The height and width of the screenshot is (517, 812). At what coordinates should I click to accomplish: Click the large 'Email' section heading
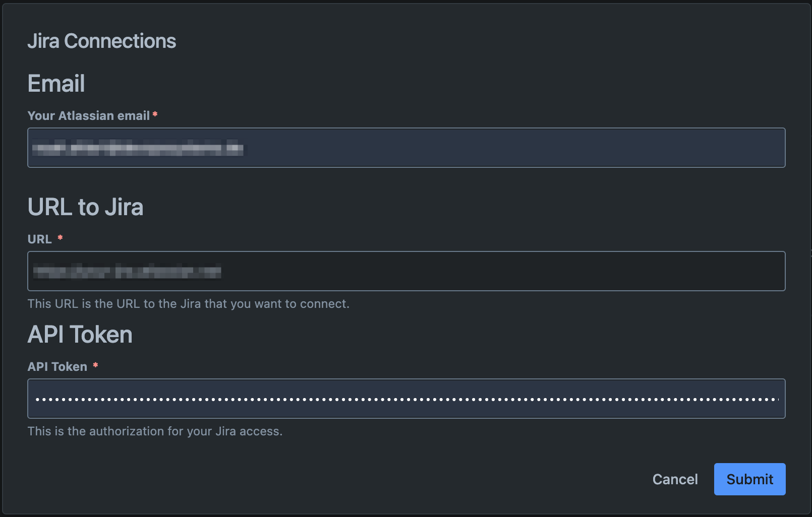pos(56,84)
